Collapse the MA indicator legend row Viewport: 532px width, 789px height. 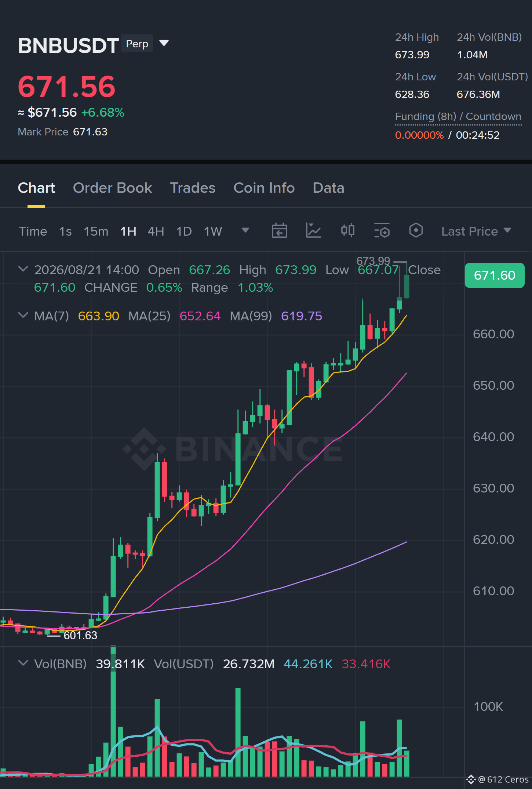coord(23,315)
